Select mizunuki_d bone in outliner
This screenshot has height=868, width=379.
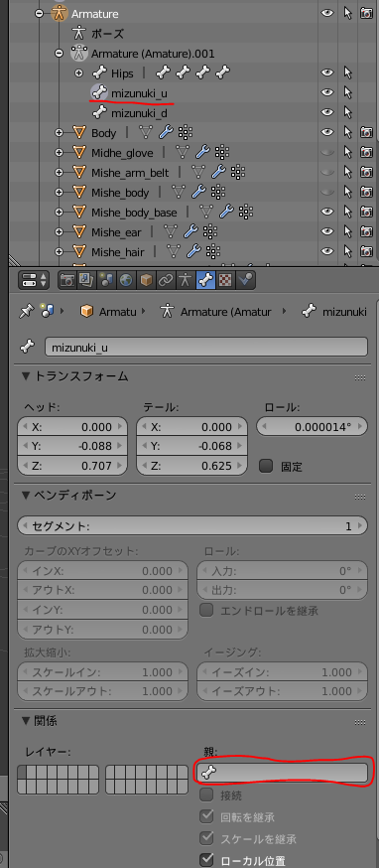(x=139, y=113)
